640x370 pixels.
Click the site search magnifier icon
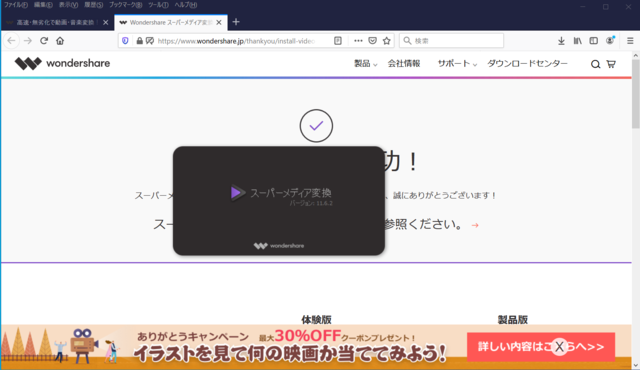(596, 64)
